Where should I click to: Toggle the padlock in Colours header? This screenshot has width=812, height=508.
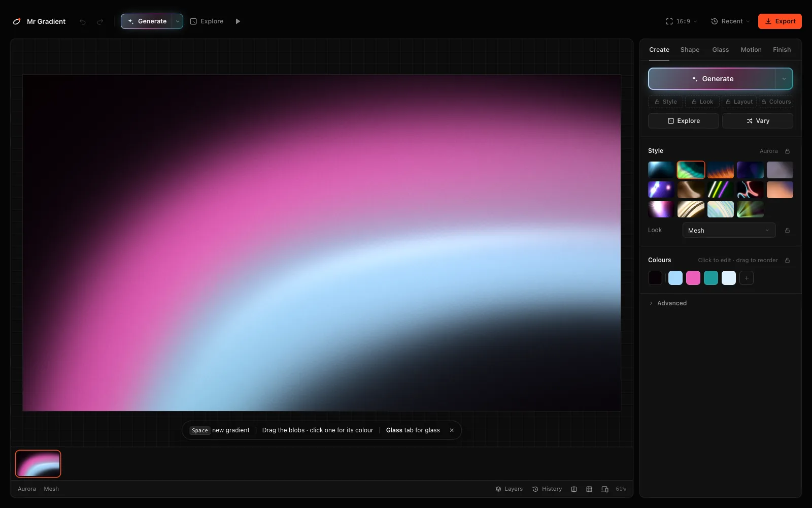(787, 260)
